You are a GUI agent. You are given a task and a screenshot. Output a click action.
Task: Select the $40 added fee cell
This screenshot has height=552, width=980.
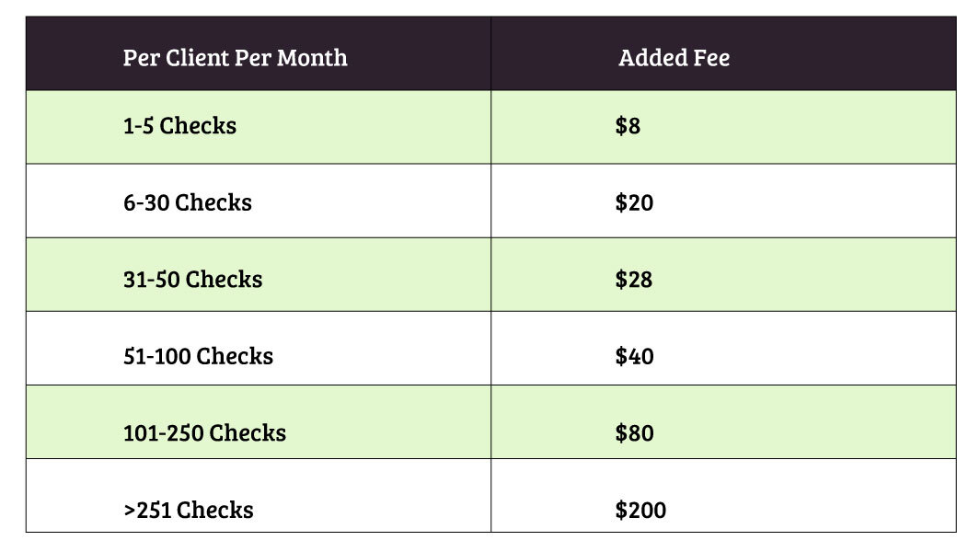(x=634, y=356)
